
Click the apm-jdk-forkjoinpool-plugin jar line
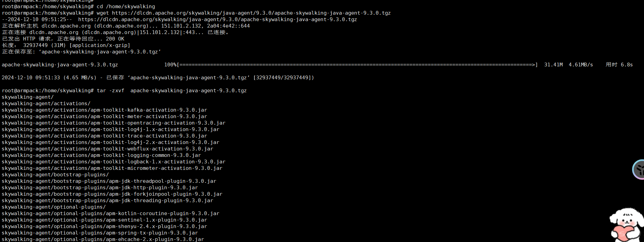click(112, 194)
